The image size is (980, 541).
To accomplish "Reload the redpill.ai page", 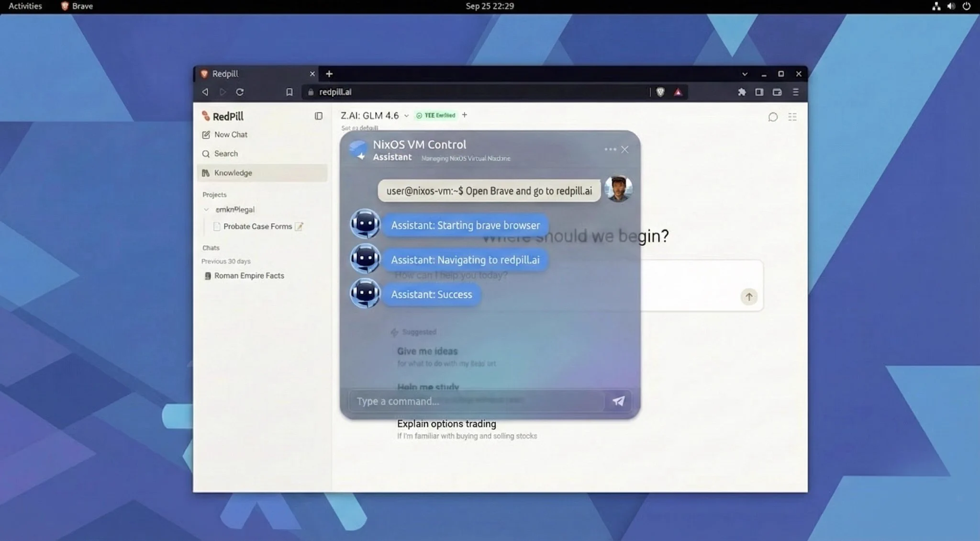I will click(240, 92).
